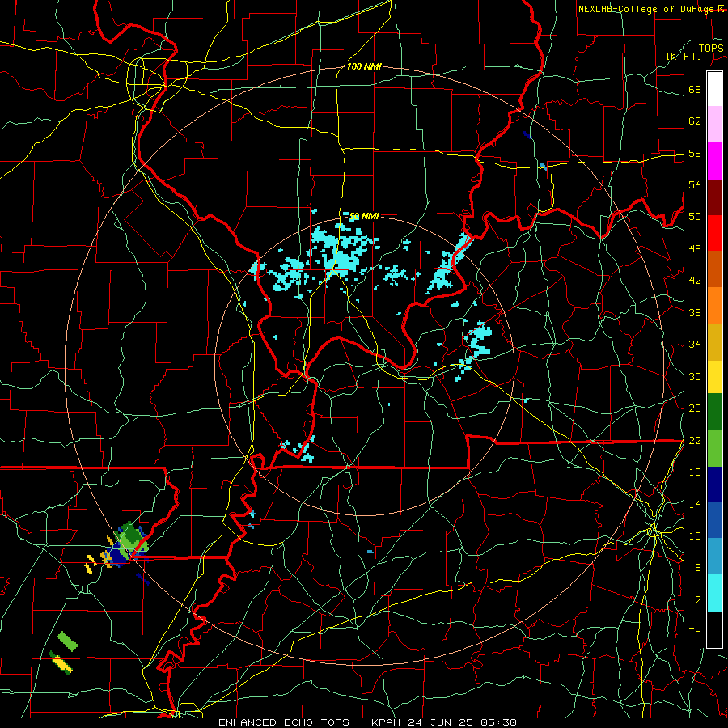The image size is (728, 728).
Task: Click the 'NEXLAB-College of DuPage' credit text
Action: pyautogui.click(x=646, y=9)
